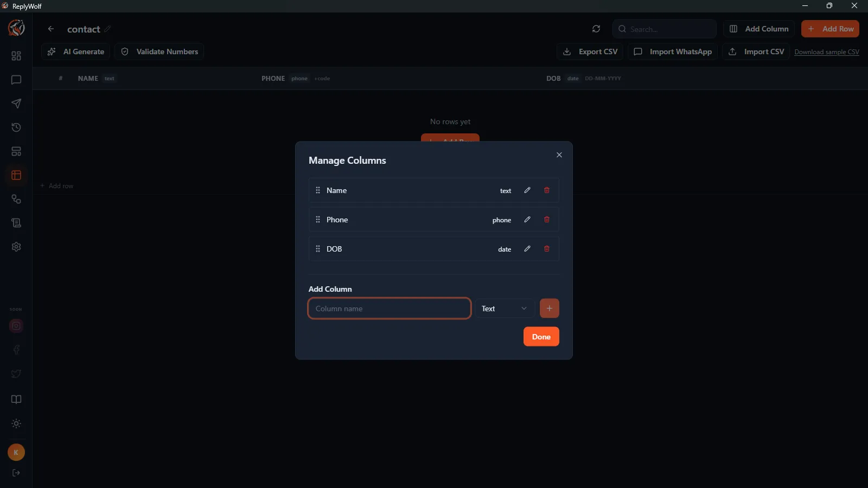The image size is (868, 488).
Task: Click Import WhatsApp button
Action: pos(673,52)
